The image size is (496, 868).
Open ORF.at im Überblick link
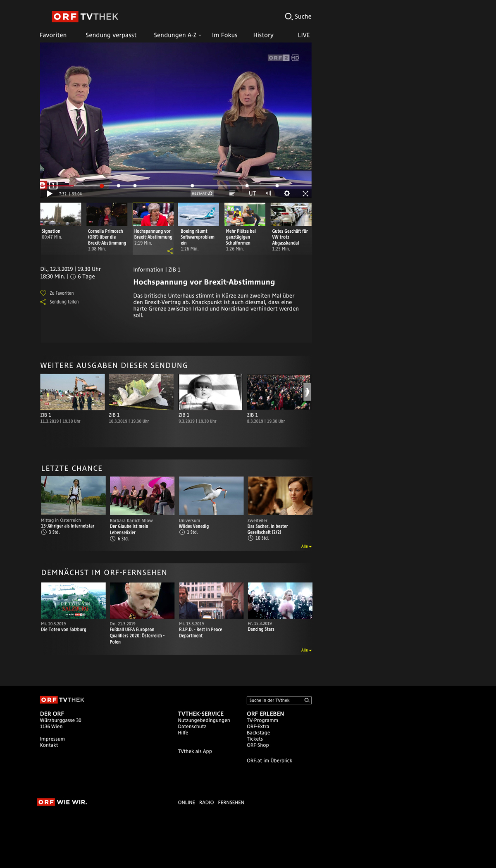pyautogui.click(x=269, y=761)
